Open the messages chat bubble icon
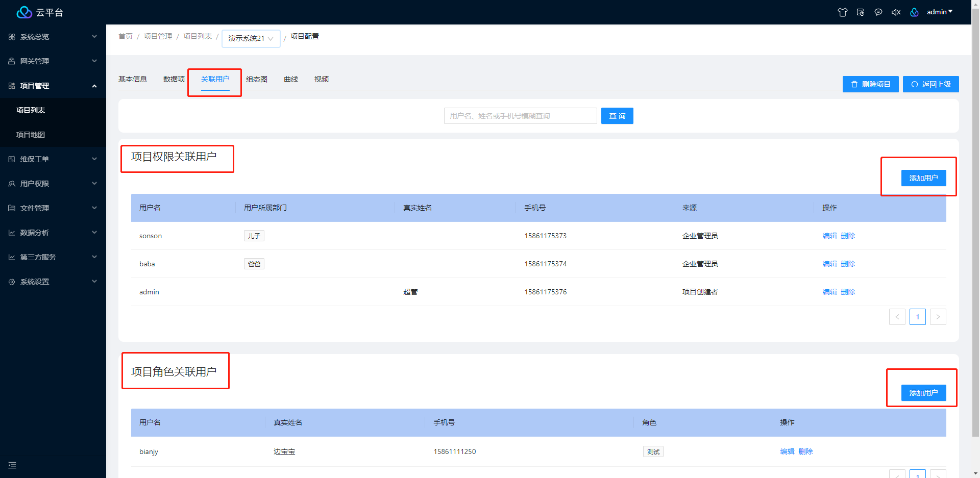Screen dimensions: 980x478 click(x=878, y=12)
